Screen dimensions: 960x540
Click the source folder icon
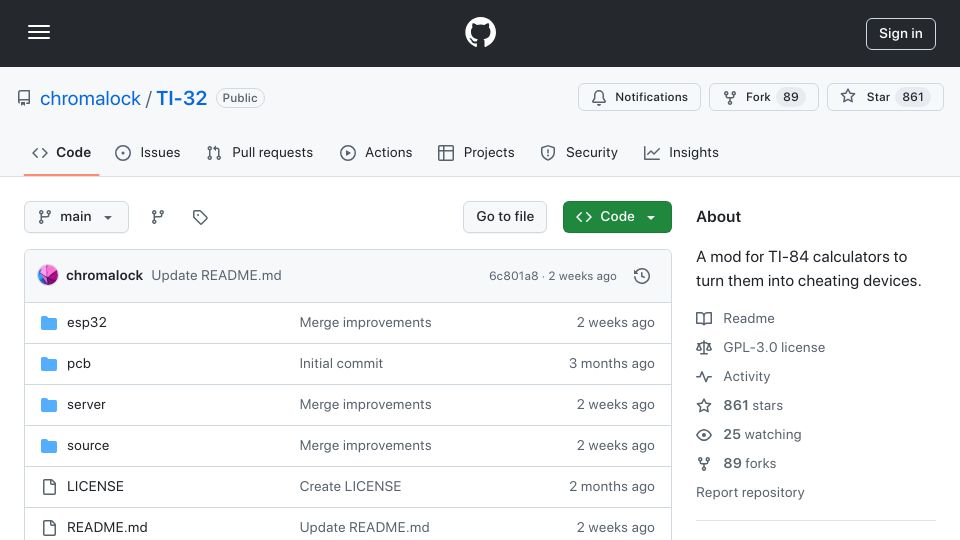click(x=49, y=446)
